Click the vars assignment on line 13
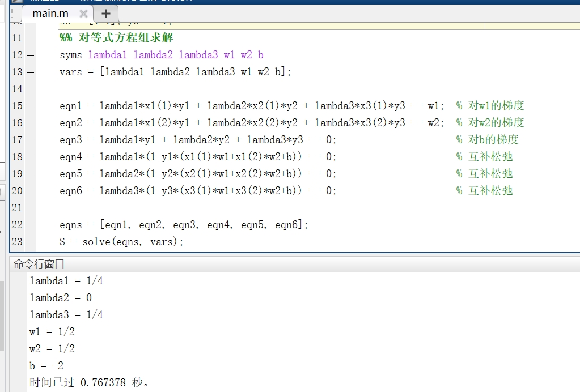 click(x=175, y=72)
